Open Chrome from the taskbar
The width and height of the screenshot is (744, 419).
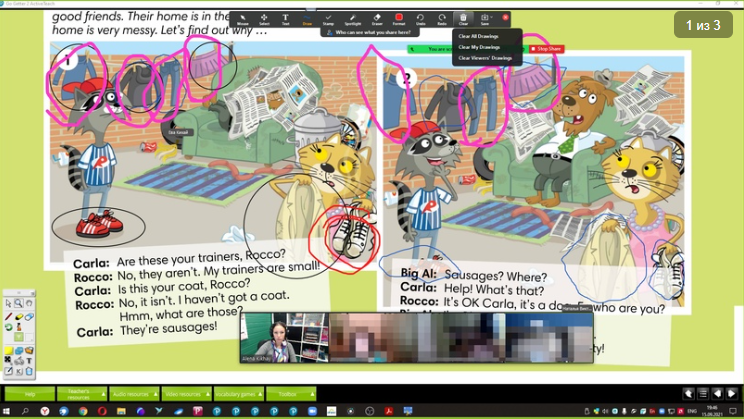[x=83, y=411]
